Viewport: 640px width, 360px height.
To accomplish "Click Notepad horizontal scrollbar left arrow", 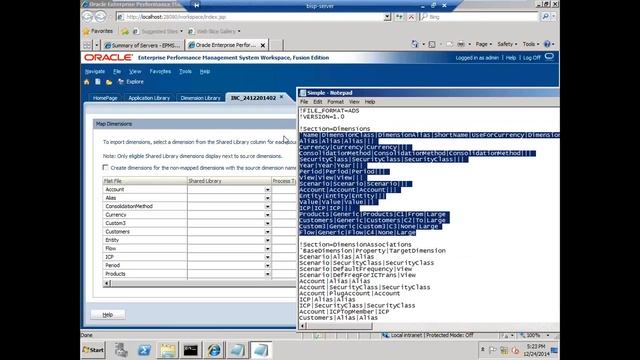I will (x=302, y=326).
